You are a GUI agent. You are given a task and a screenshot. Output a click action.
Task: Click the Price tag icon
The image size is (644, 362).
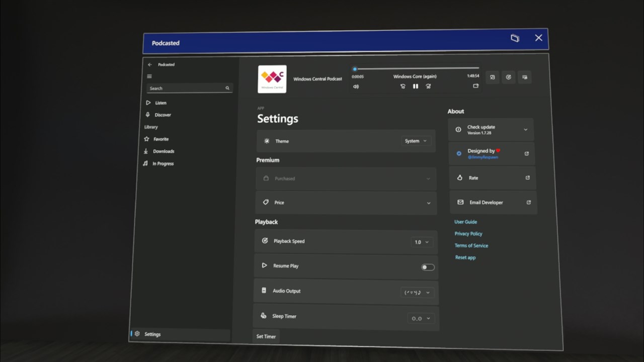(x=266, y=202)
